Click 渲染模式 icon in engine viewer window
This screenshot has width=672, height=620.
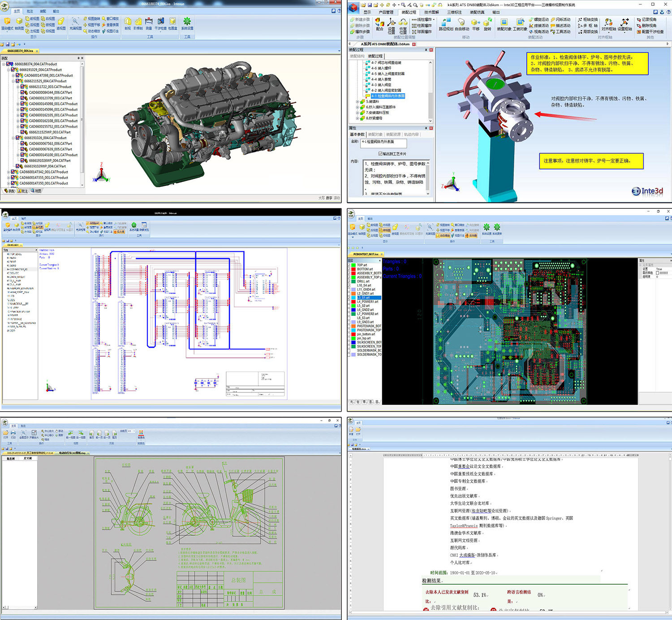coord(7,22)
